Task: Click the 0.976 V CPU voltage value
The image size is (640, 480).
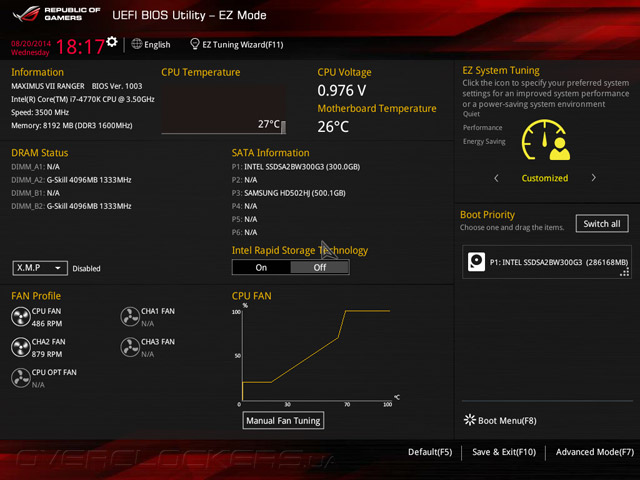Action: point(342,91)
